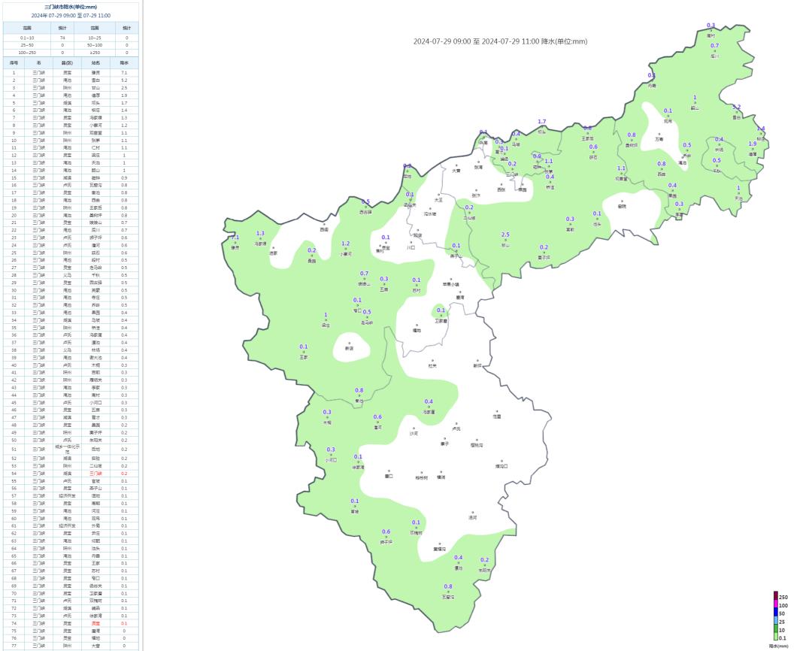The image size is (812, 651).
Task: Select the 1.7 mm station marker on the map
Action: [541, 127]
